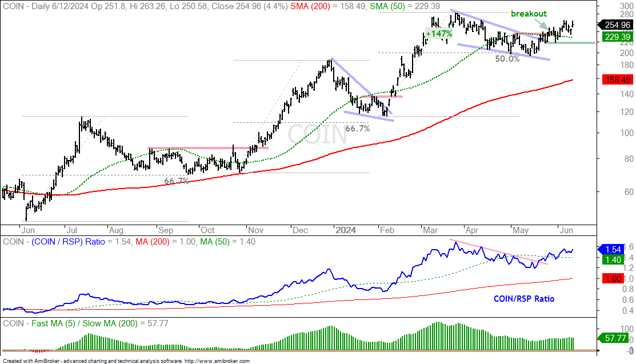Click the 0.4 ratio axis label
The image size is (636, 364).
tap(628, 311)
